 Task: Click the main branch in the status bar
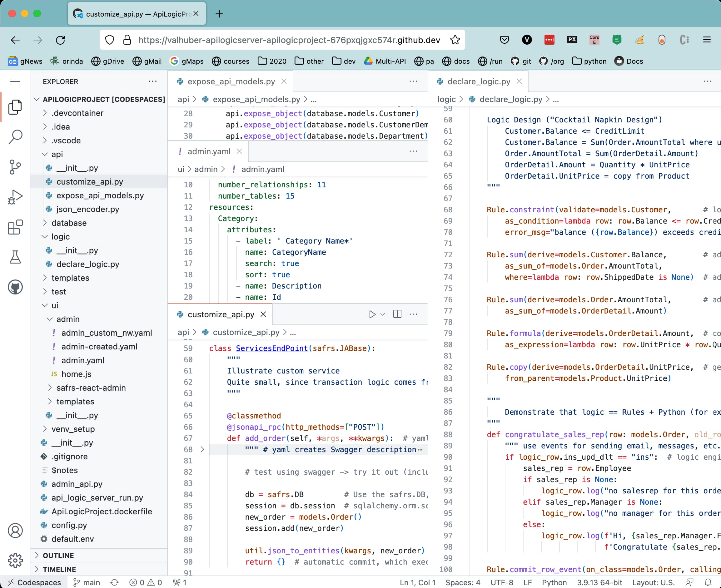pyautogui.click(x=87, y=582)
